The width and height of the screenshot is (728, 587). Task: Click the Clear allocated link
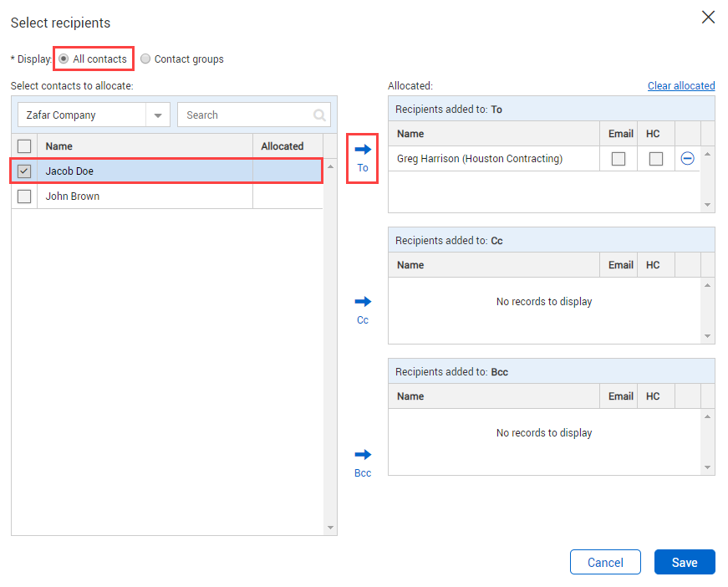click(x=680, y=86)
